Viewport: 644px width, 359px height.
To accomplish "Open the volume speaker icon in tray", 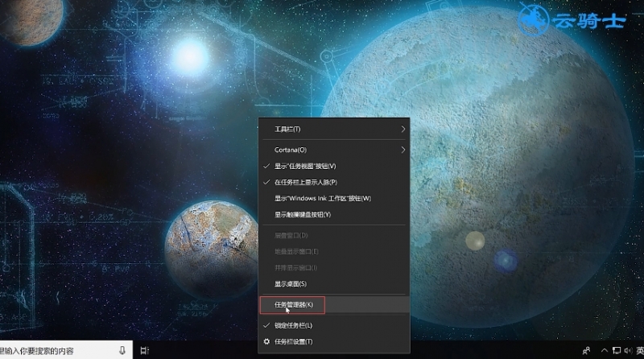I will [628, 350].
